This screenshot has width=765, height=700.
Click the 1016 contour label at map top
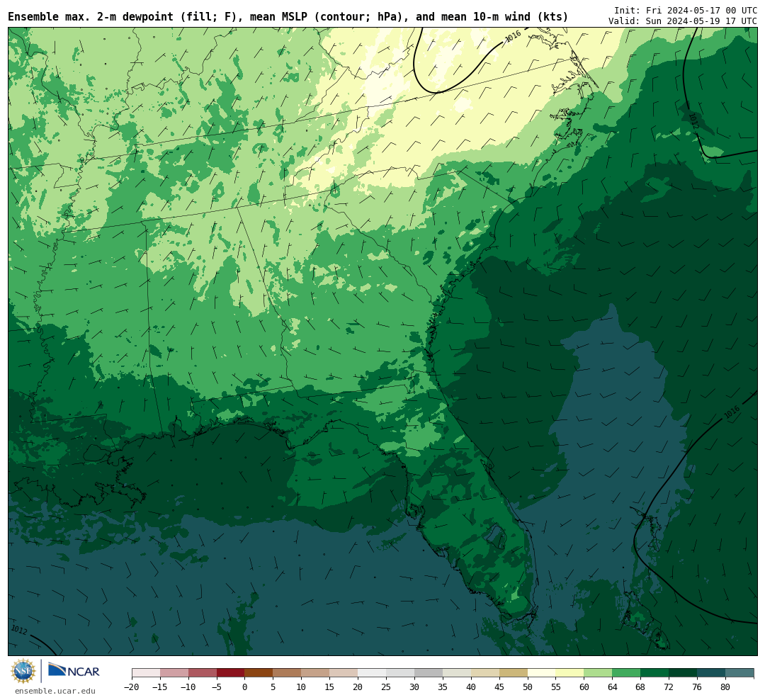tap(512, 37)
